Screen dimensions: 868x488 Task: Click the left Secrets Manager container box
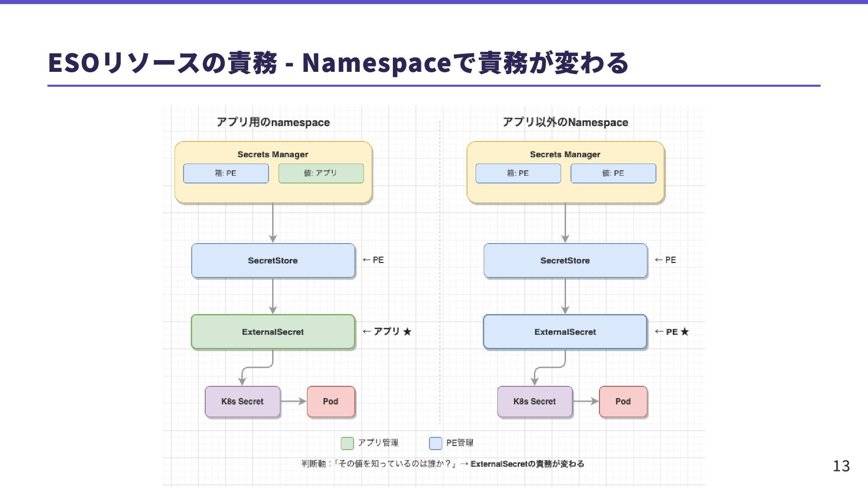pos(273,193)
